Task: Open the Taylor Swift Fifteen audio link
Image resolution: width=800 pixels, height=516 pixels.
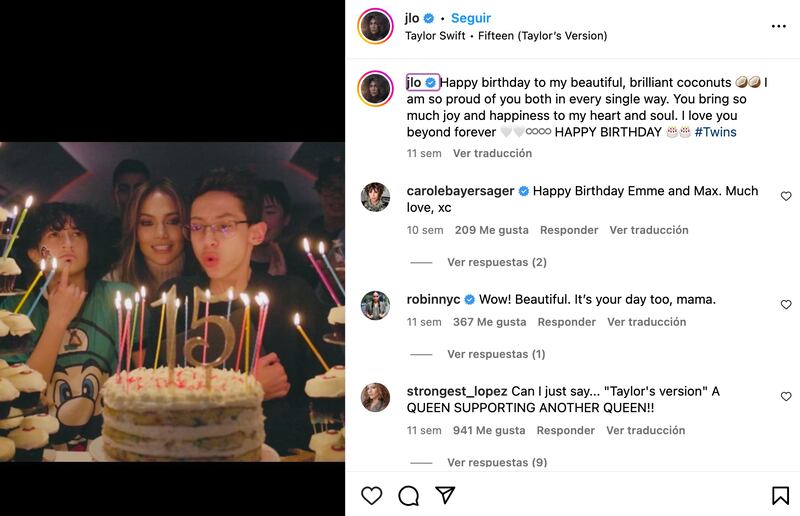Action: tap(505, 36)
